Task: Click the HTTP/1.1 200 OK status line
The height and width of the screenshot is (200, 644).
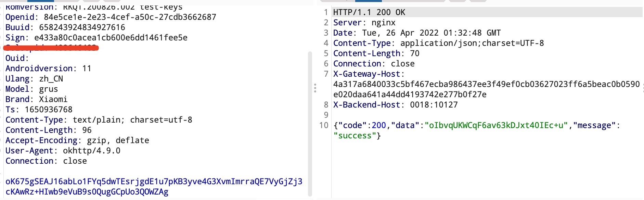Action: point(369,12)
